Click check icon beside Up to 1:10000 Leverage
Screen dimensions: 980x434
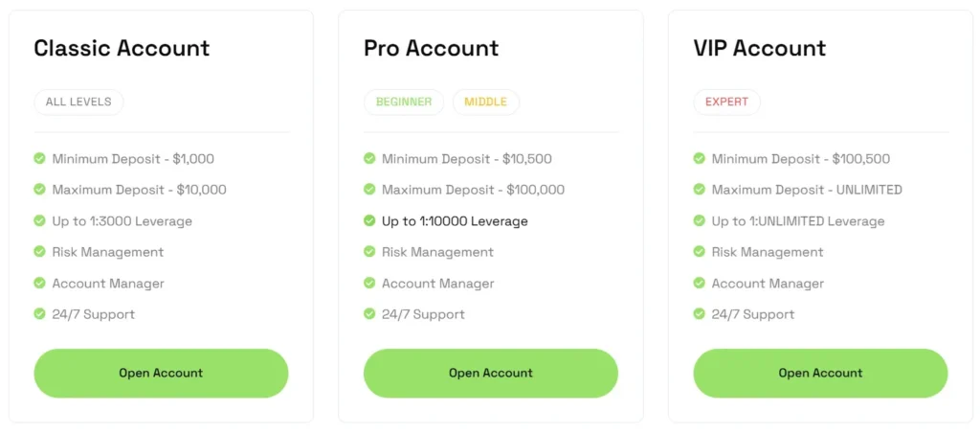click(x=369, y=220)
